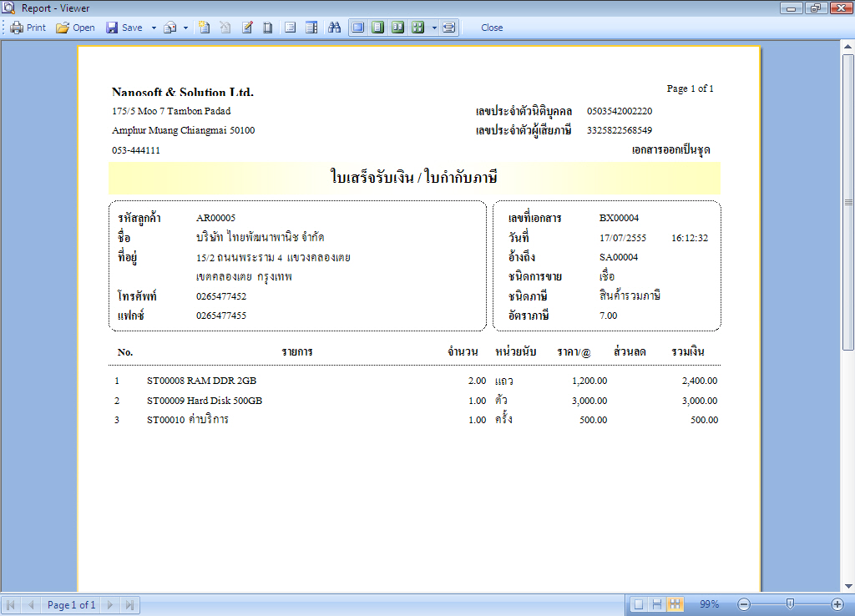Click the Send Email envelope icon
The width and height of the screenshot is (855, 616).
[170, 28]
